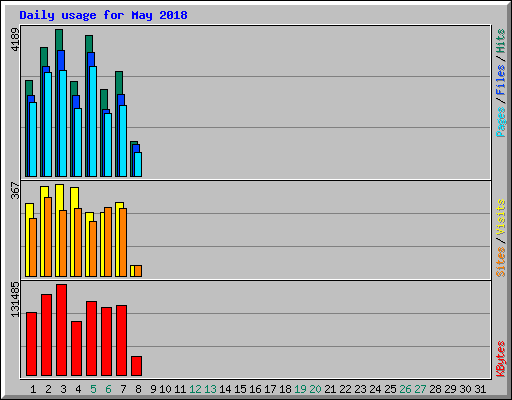Click the 131485 axis value
This screenshot has height=400, width=512.
click(x=15, y=300)
